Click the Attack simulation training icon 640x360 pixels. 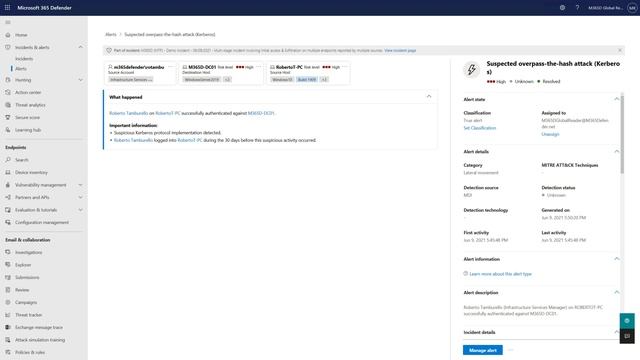point(8,340)
